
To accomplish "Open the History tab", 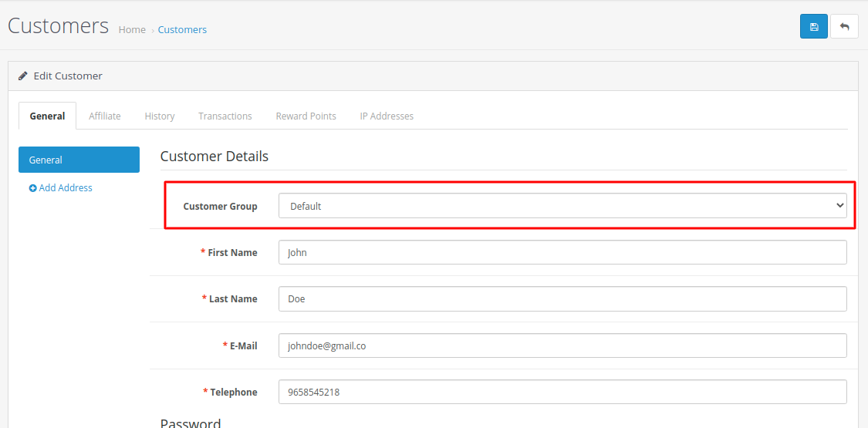I will tap(160, 116).
